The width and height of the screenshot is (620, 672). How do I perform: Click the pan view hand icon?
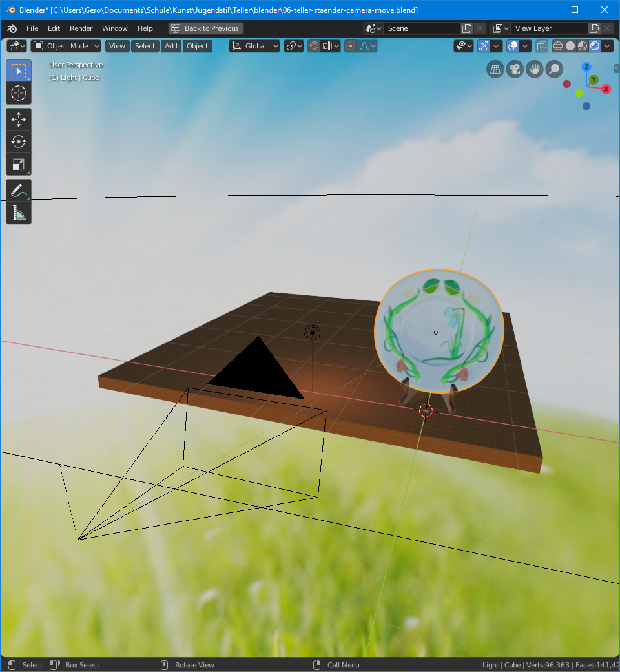[534, 69]
